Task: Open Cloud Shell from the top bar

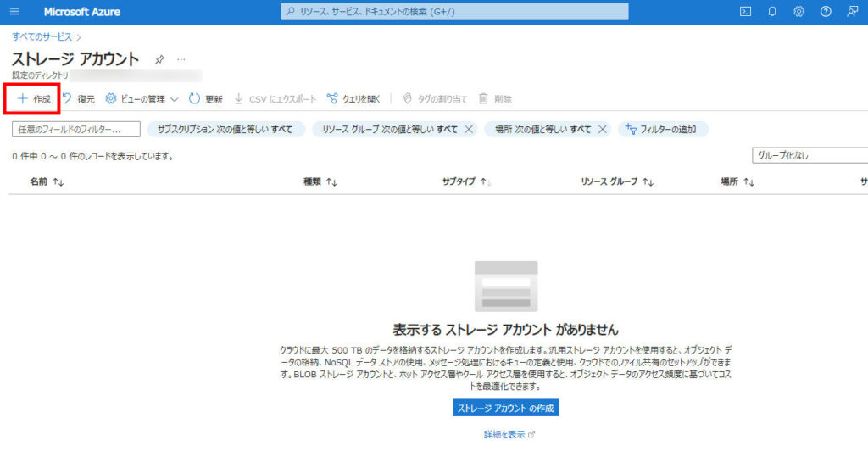Action: point(746,12)
